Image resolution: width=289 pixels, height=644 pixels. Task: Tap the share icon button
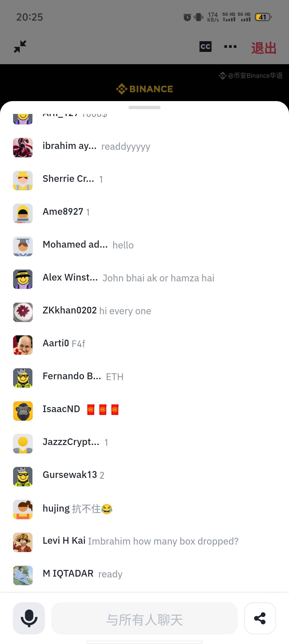(260, 618)
